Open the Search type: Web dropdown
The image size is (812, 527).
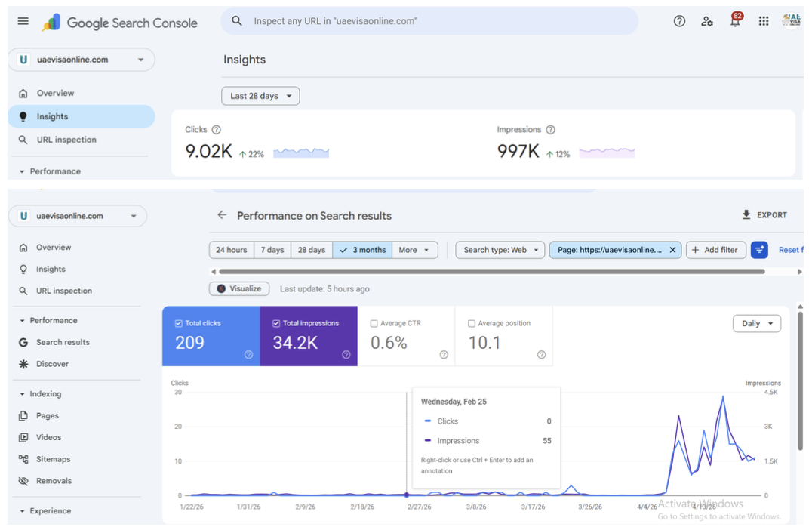tap(500, 250)
